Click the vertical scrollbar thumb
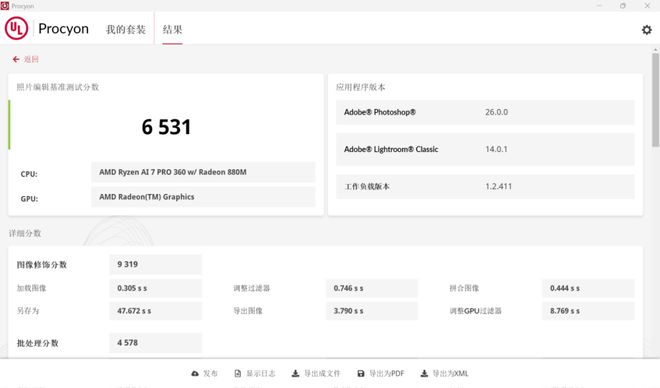This screenshot has width=660, height=388. [655, 100]
